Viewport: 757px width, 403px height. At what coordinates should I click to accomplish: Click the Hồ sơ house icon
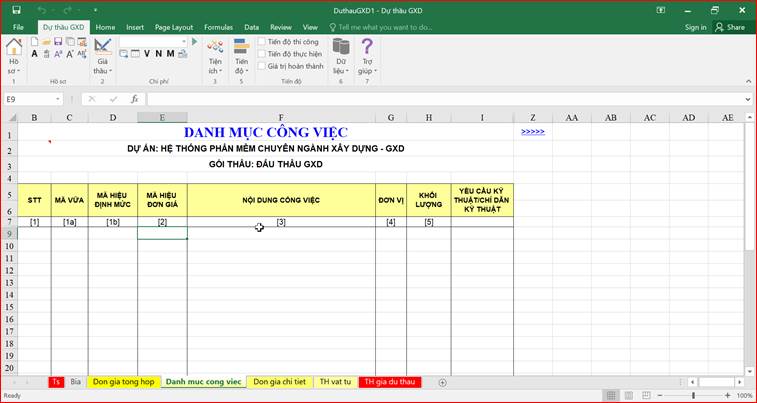pos(13,49)
